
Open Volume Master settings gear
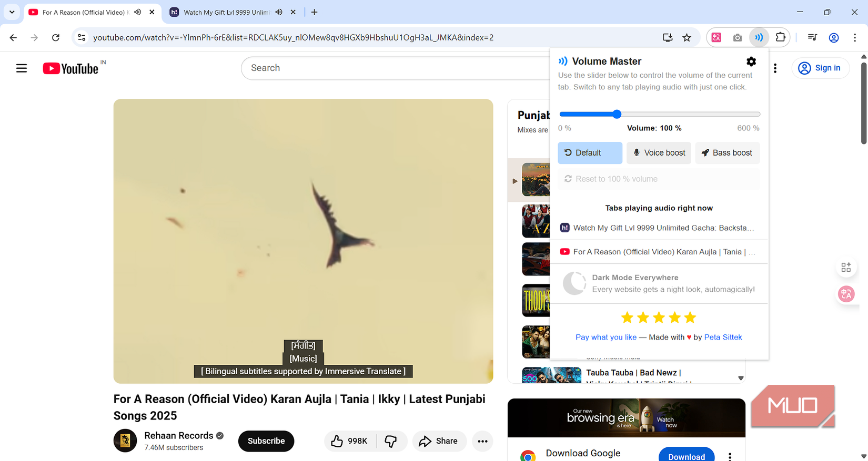751,62
